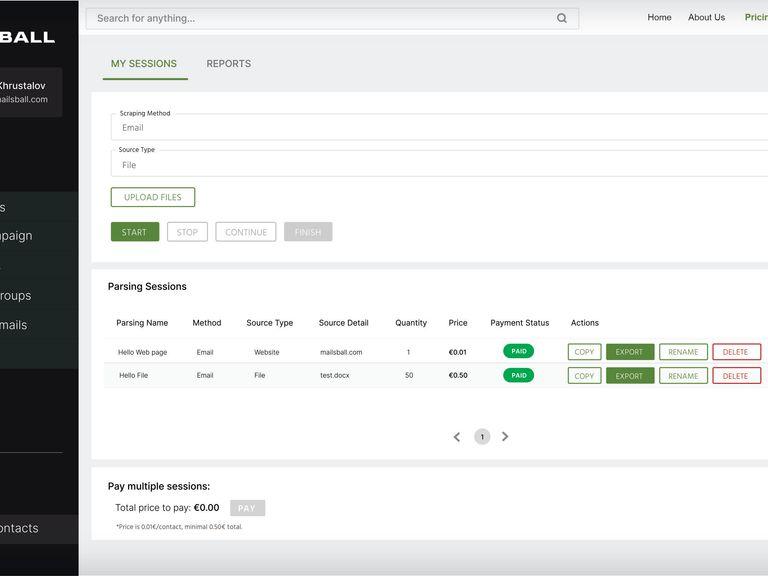Click the test.docx source detail cell
This screenshot has width=768, height=576.
point(335,375)
